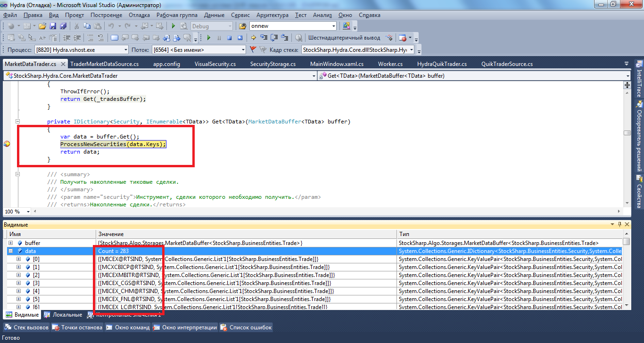Open file with the folder toolbar icon
Viewport: 644px width, 343px height.
pyautogui.click(x=42, y=26)
